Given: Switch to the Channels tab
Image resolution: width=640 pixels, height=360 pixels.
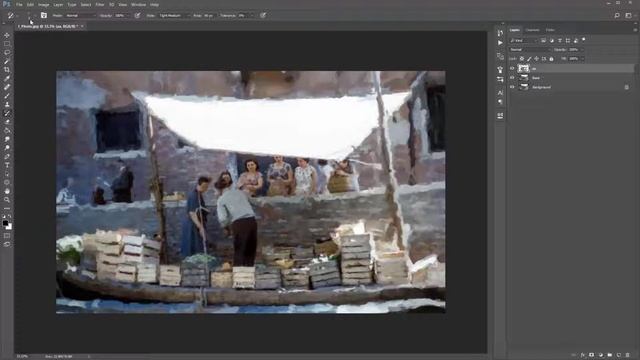Looking at the screenshot, I should click(x=532, y=30).
